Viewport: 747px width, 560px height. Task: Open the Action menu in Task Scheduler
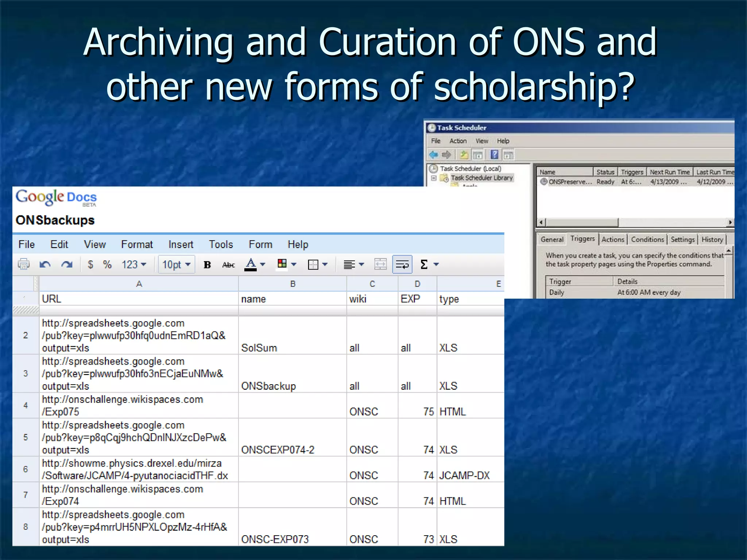click(458, 141)
